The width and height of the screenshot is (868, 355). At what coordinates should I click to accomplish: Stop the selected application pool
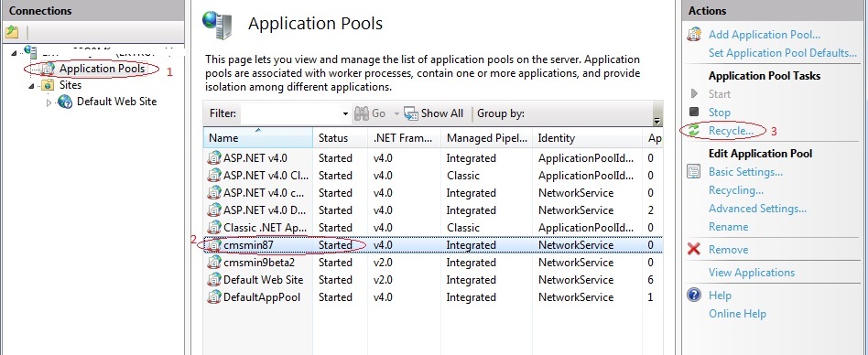[720, 113]
